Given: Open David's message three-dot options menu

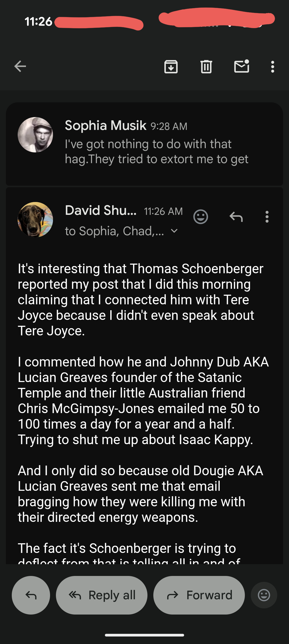Looking at the screenshot, I should (267, 217).
